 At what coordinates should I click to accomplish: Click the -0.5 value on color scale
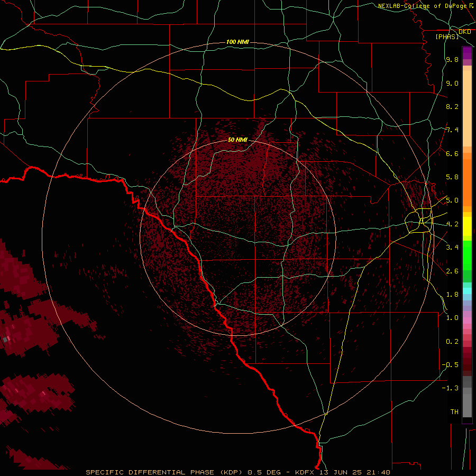[x=450, y=364]
